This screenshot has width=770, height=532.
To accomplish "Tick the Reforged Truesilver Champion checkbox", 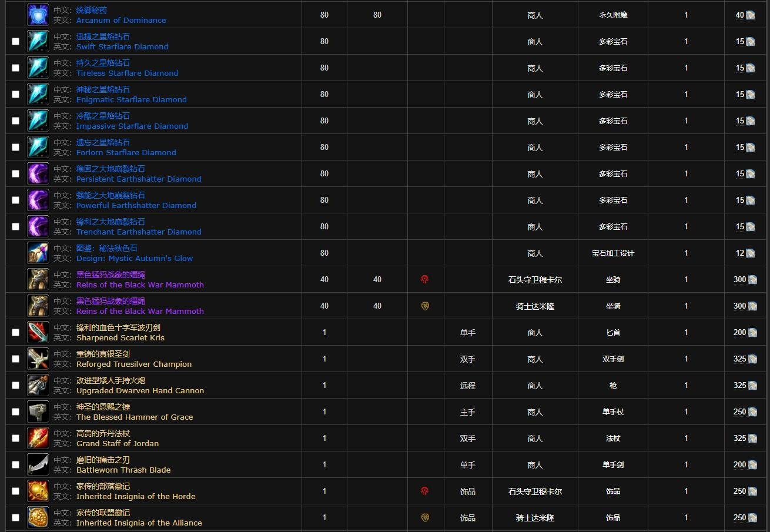I will click(x=15, y=359).
